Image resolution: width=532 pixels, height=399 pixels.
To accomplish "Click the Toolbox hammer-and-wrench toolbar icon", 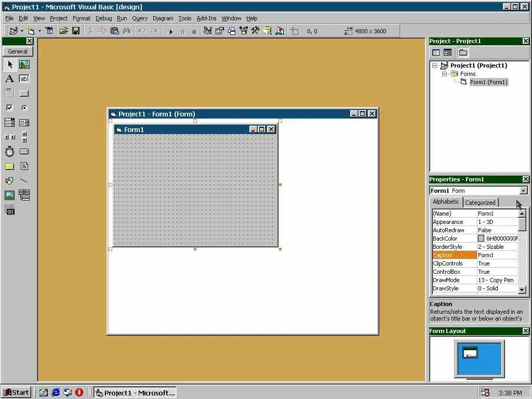I will (255, 31).
